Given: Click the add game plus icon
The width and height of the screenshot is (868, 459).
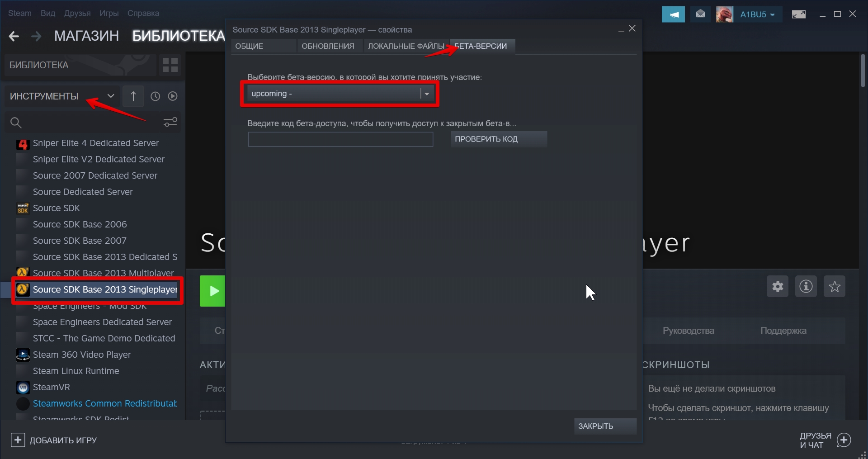Looking at the screenshot, I should [18, 440].
